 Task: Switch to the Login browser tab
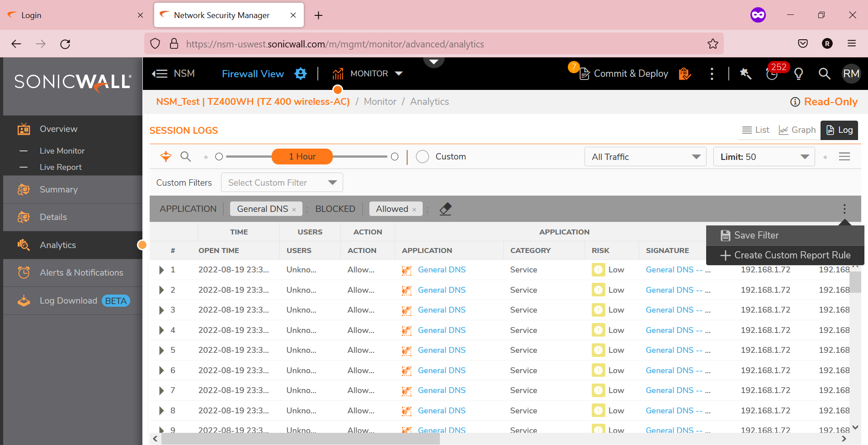click(75, 15)
